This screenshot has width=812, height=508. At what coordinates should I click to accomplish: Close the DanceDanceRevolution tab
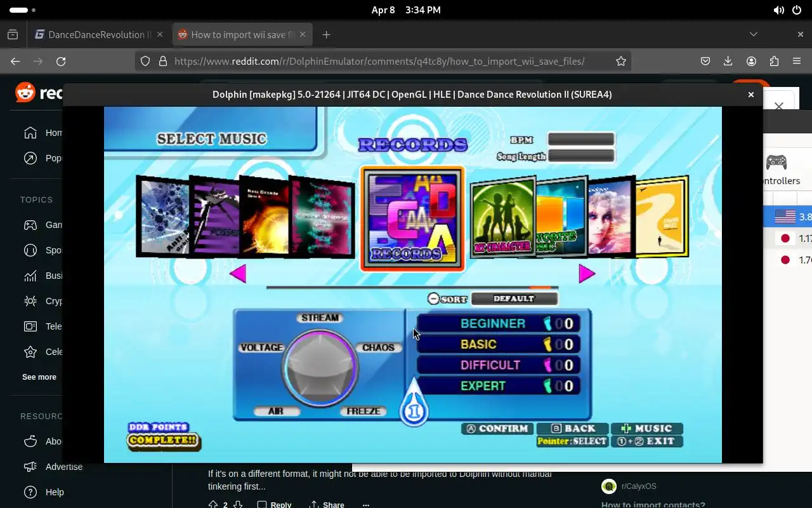click(x=160, y=35)
